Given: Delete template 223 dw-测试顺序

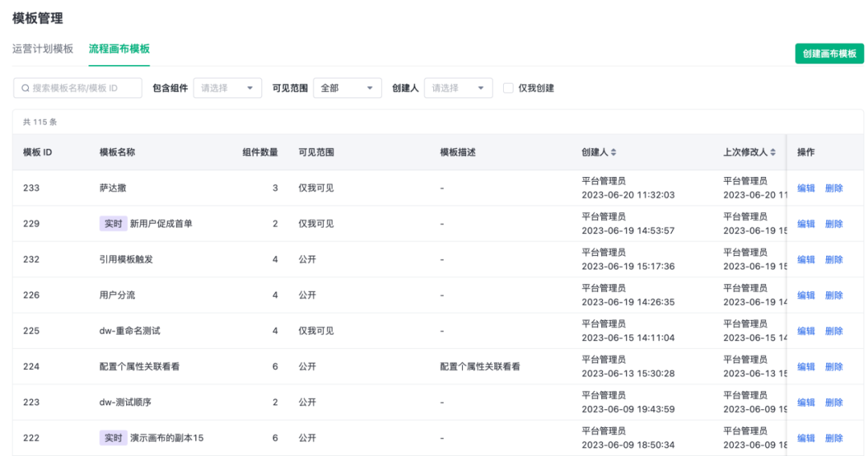Looking at the screenshot, I should click(833, 403).
